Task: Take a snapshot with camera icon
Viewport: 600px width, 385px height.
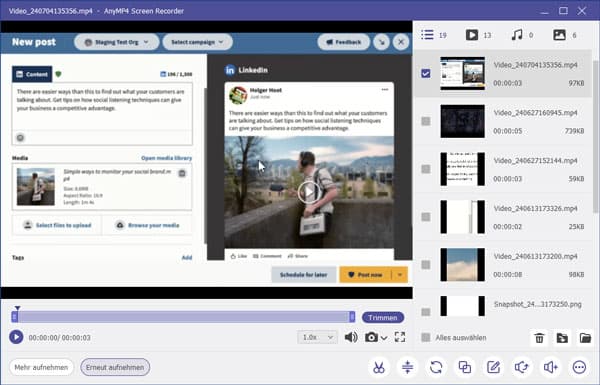Action: (371, 337)
